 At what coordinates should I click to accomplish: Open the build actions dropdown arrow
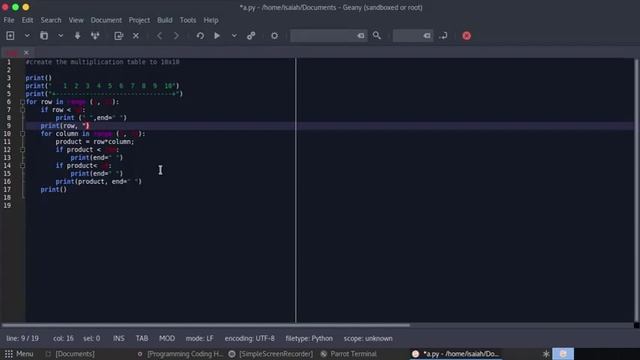[234, 36]
